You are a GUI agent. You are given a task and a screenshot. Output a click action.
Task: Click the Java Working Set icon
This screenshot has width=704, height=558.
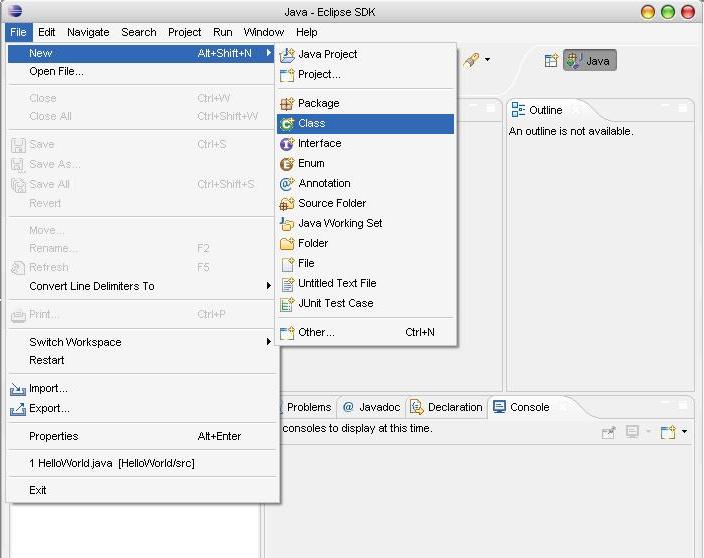click(287, 224)
